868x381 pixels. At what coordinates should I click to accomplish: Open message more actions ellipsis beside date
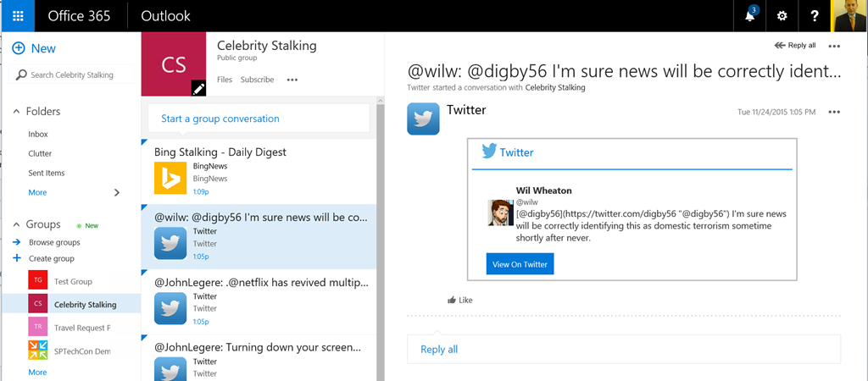pos(834,113)
